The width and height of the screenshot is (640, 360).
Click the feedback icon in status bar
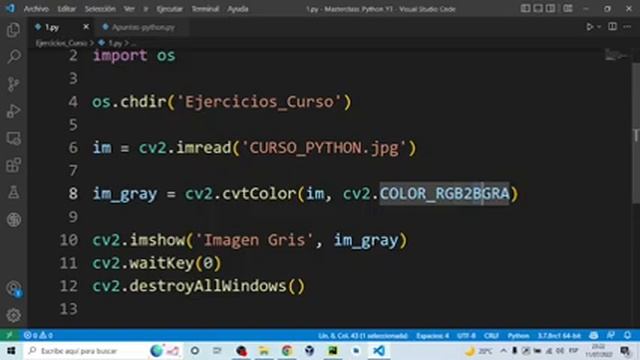[611, 335]
